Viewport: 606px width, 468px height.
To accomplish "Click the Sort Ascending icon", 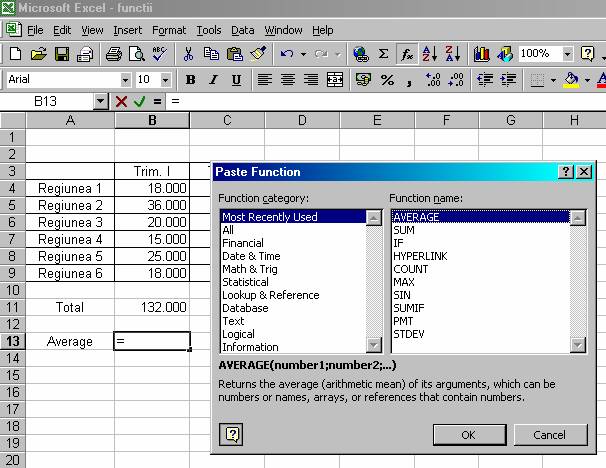I will pyautogui.click(x=429, y=54).
